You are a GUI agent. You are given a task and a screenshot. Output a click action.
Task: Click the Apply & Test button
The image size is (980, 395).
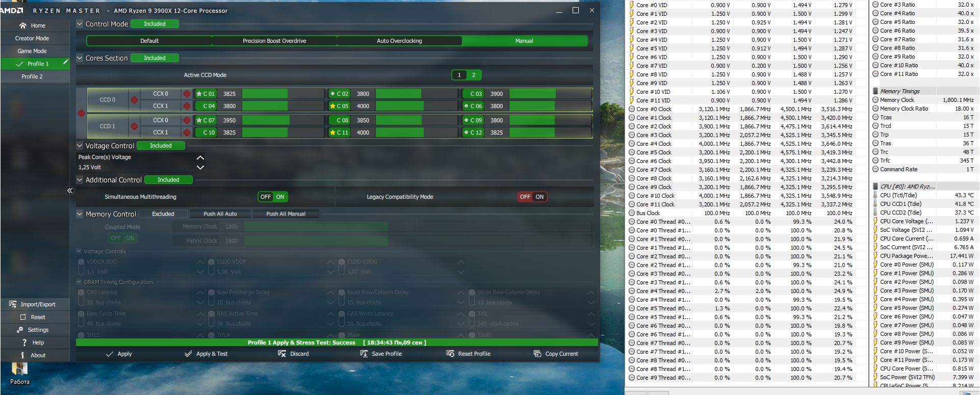[x=206, y=354]
